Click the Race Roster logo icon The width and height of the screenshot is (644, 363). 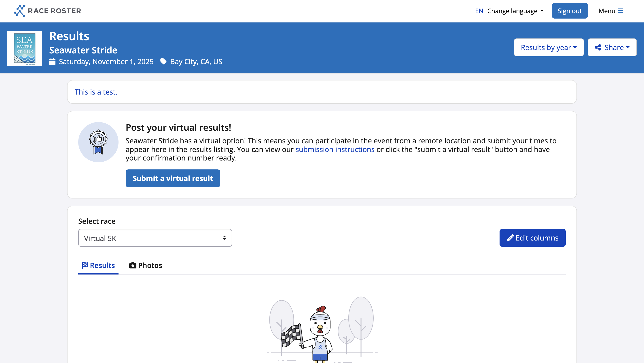click(19, 11)
